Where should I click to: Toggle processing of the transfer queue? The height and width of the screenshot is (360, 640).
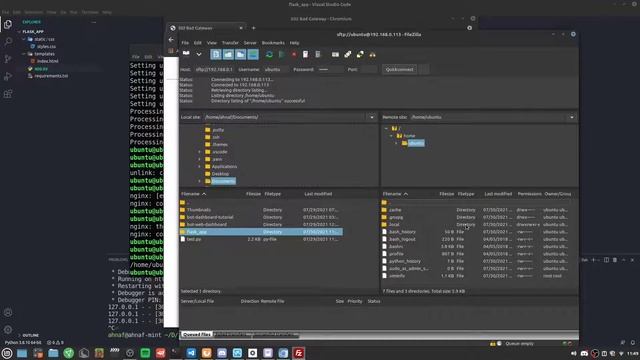tap(281, 54)
